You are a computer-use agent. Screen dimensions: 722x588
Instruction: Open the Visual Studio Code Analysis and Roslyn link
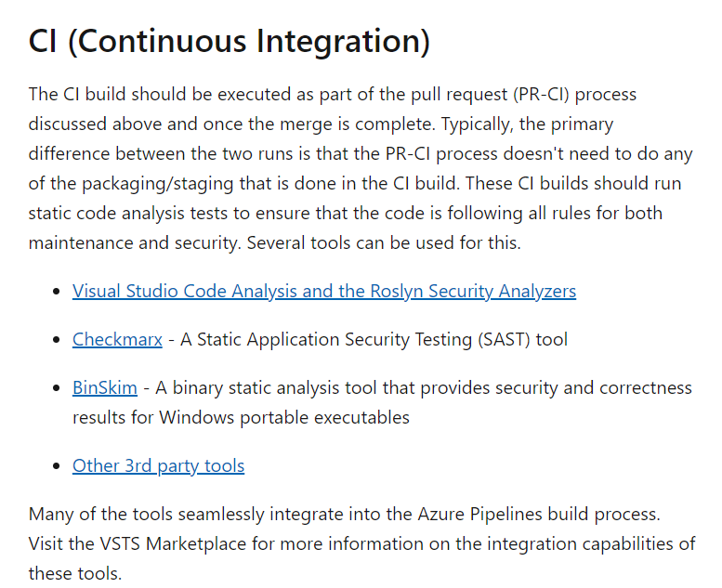[324, 291]
